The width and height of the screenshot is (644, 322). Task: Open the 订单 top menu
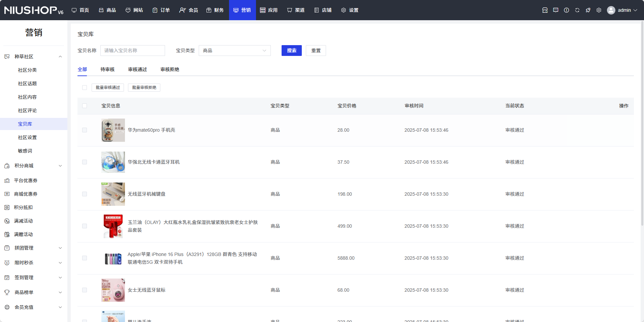click(x=161, y=10)
